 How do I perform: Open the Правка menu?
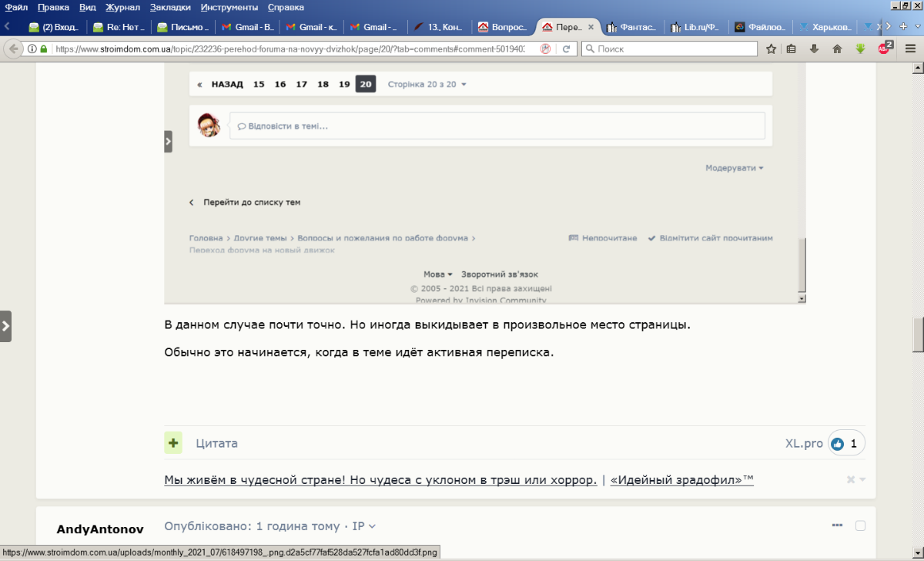pos(53,7)
